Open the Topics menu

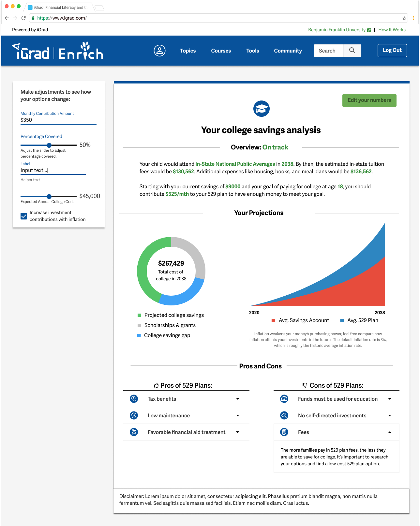click(188, 51)
